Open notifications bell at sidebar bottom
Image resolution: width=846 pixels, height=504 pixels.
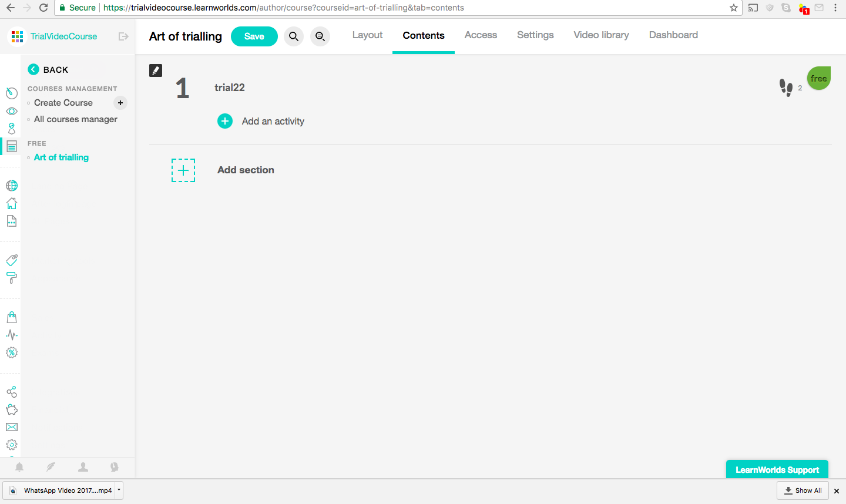tap(19, 467)
